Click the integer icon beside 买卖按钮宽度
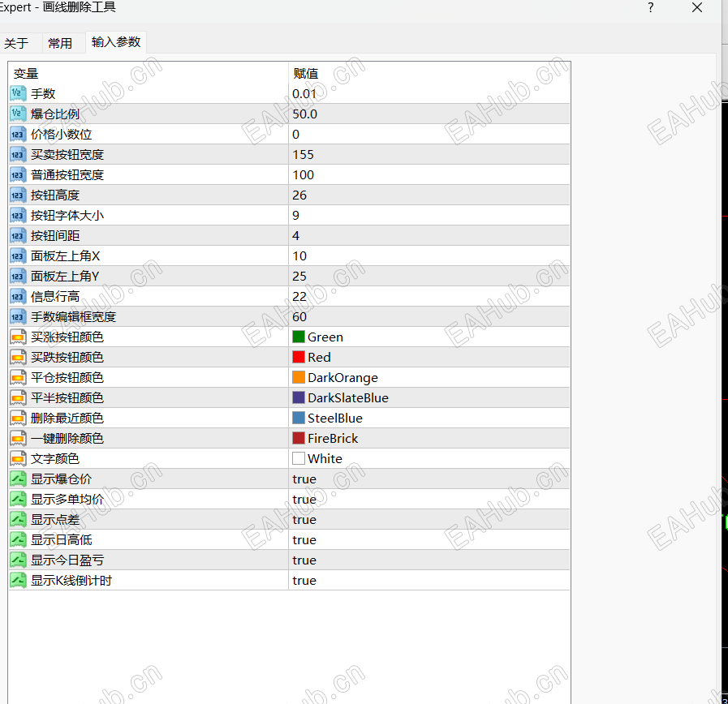 [x=18, y=155]
